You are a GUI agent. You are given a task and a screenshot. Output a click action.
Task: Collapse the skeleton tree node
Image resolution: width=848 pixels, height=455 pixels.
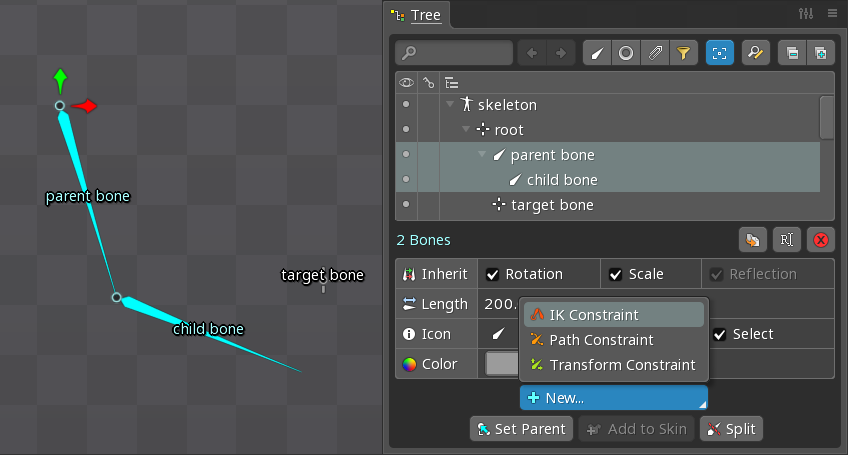pyautogui.click(x=450, y=105)
